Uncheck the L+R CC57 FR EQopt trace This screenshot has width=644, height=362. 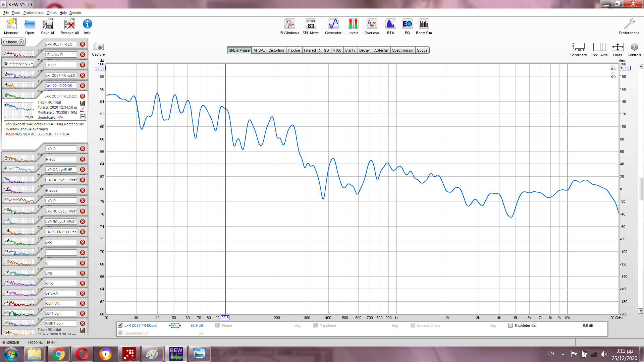click(x=120, y=325)
